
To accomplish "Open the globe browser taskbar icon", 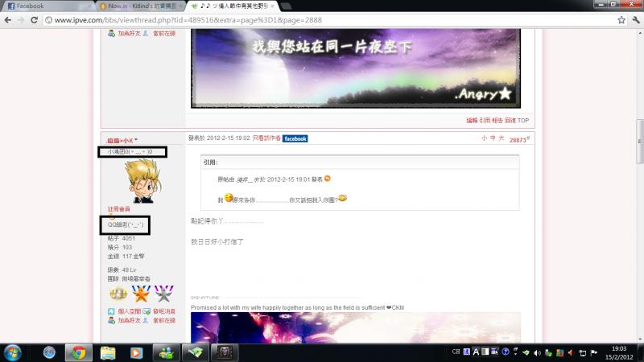I will click(49, 352).
